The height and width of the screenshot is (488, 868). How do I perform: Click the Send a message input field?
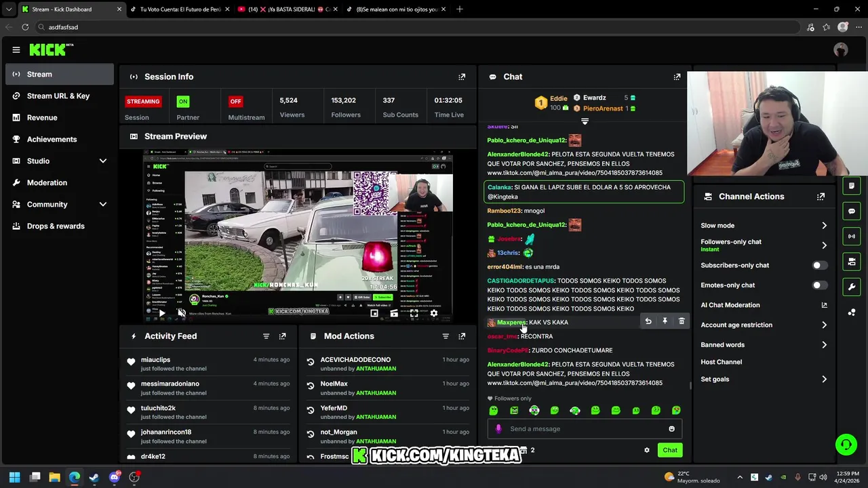pos(585,428)
